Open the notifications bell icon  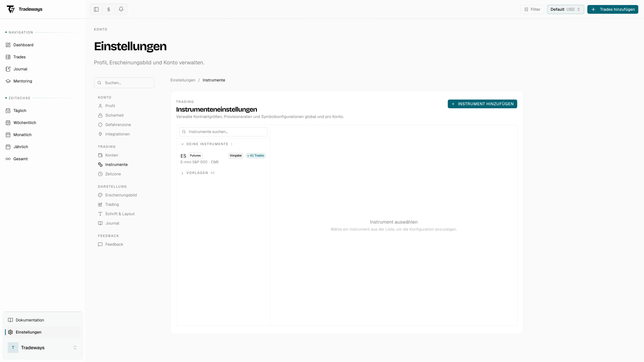[x=121, y=9]
